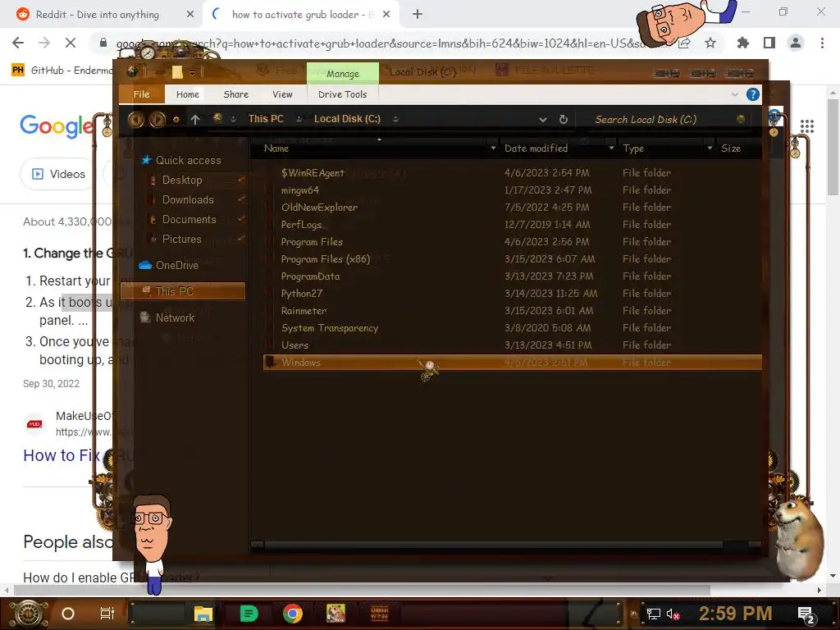The height and width of the screenshot is (630, 840).
Task: Click Chrome's back arrow button
Action: click(18, 43)
